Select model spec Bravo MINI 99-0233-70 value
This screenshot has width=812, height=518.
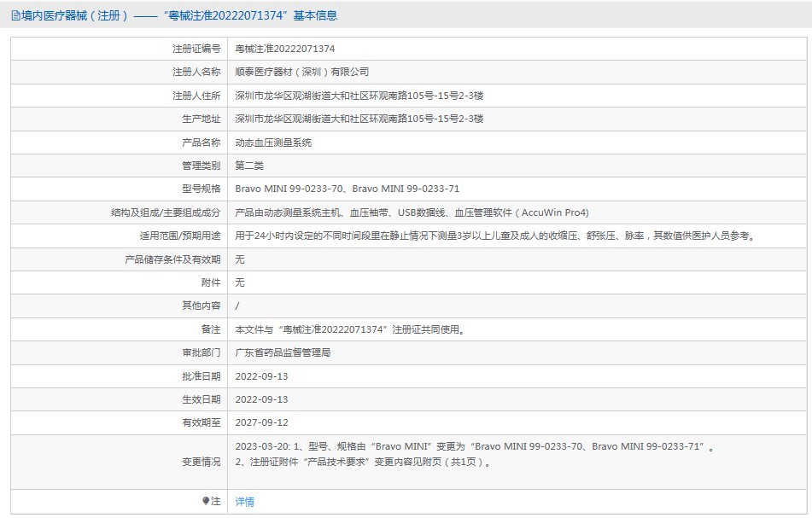tap(347, 189)
